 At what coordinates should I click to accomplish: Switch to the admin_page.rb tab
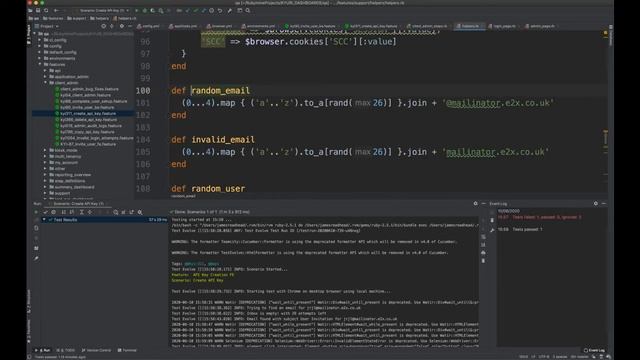(x=540, y=26)
